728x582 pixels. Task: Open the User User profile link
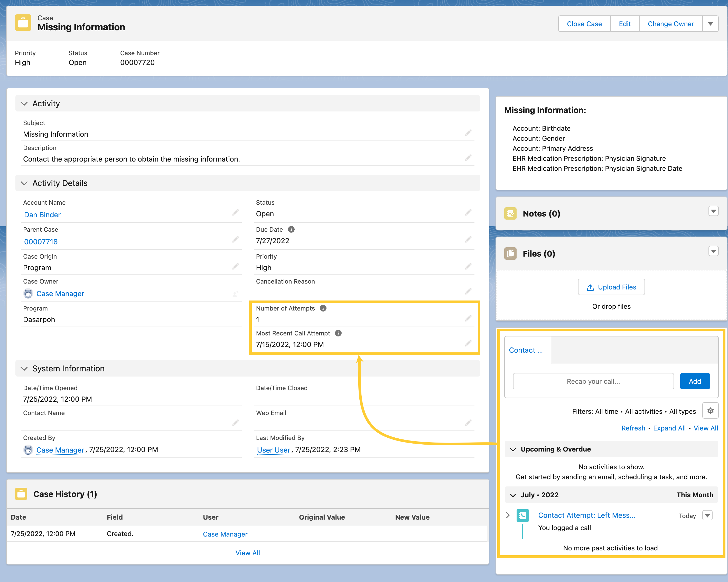[274, 450]
